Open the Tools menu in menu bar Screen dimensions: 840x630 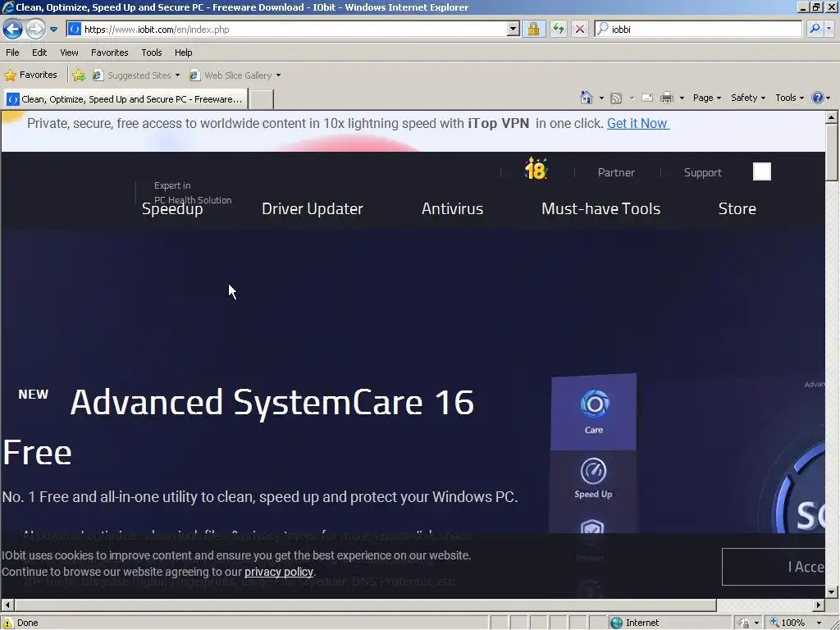[x=152, y=52]
